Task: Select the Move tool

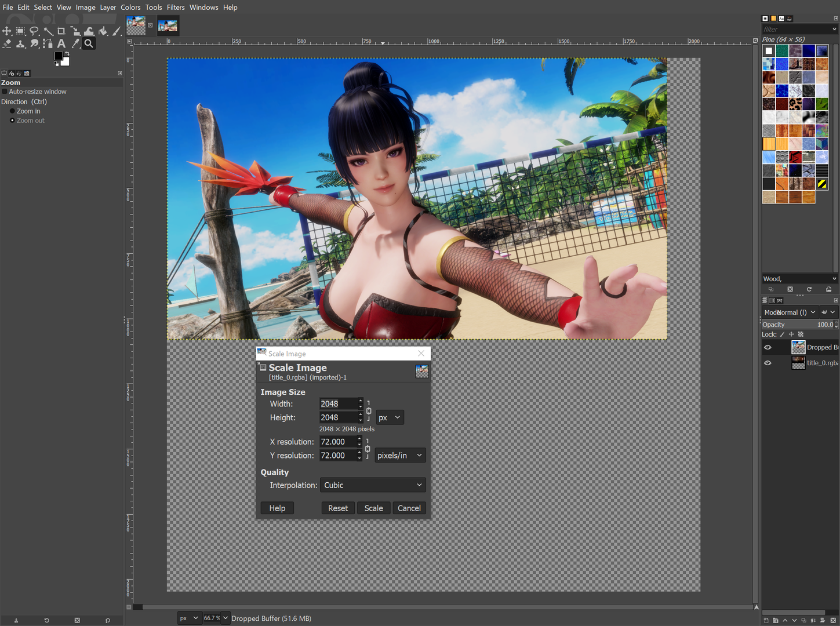Action: (x=7, y=31)
